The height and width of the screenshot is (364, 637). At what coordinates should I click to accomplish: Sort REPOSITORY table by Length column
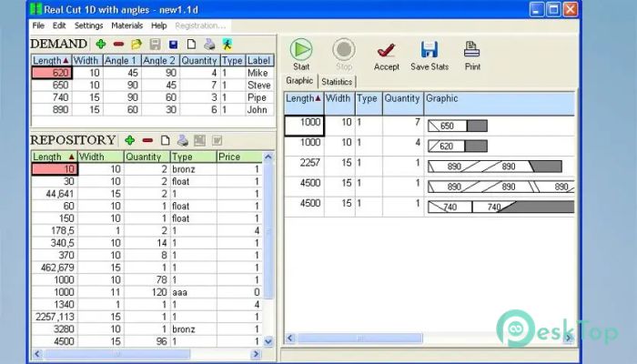(55, 157)
